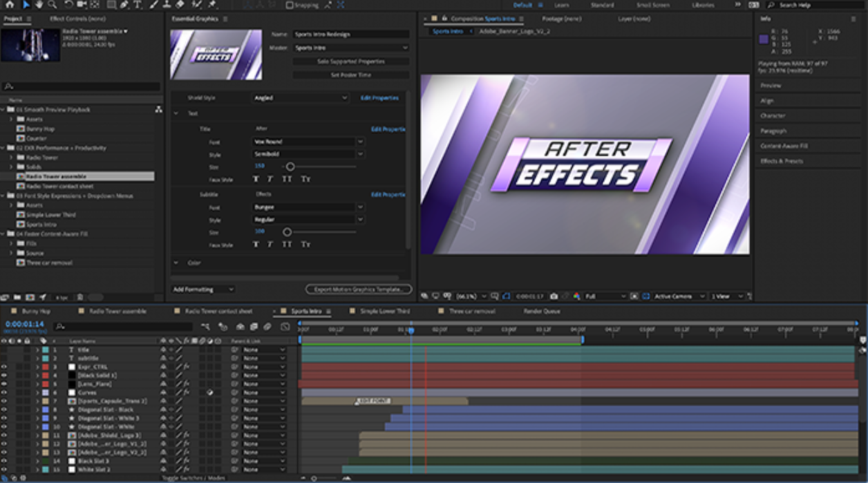Click Solo Supported Properties button
This screenshot has width=868, height=483.
pyautogui.click(x=351, y=61)
